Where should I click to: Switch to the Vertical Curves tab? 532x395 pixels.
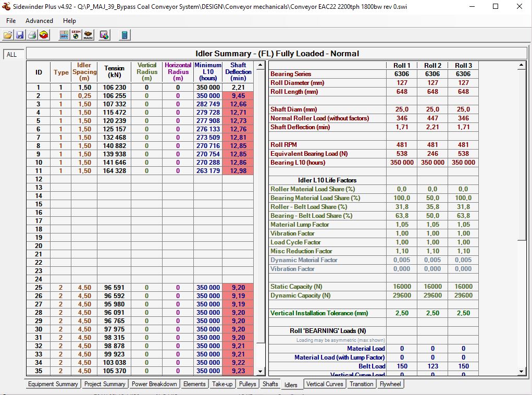tap(325, 384)
